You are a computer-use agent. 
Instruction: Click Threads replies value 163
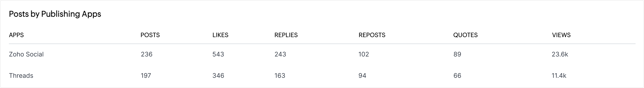(x=280, y=76)
